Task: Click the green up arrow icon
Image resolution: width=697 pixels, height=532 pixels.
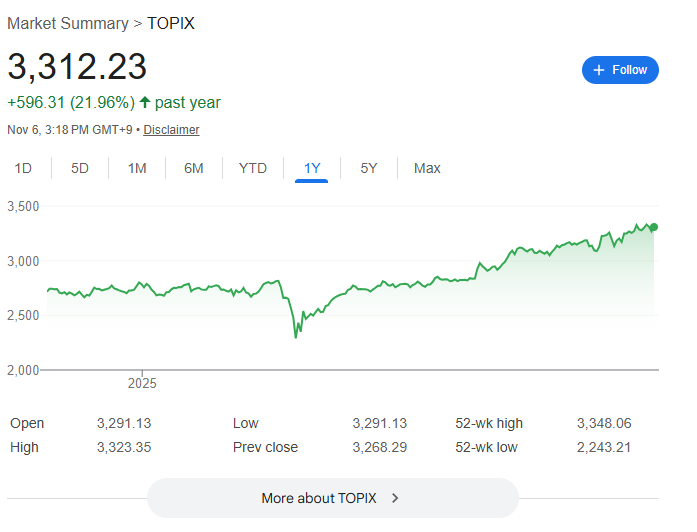Action: click(146, 102)
